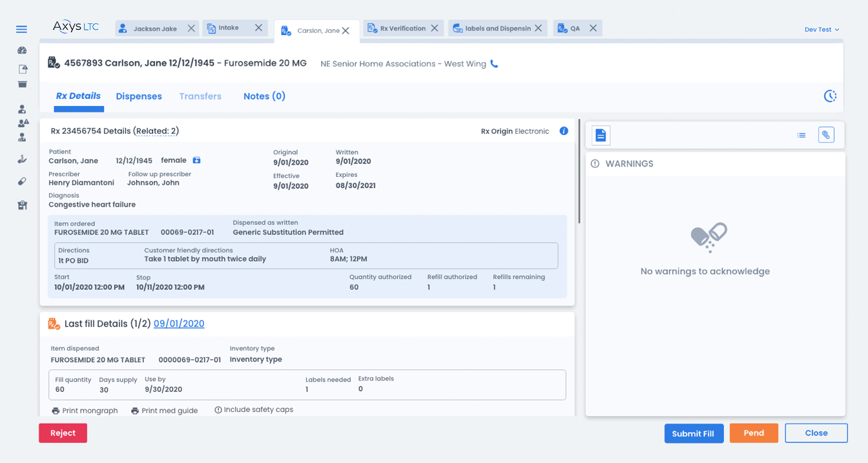Click follow up prescriber Johnson, John
868x463 pixels.
153,183
